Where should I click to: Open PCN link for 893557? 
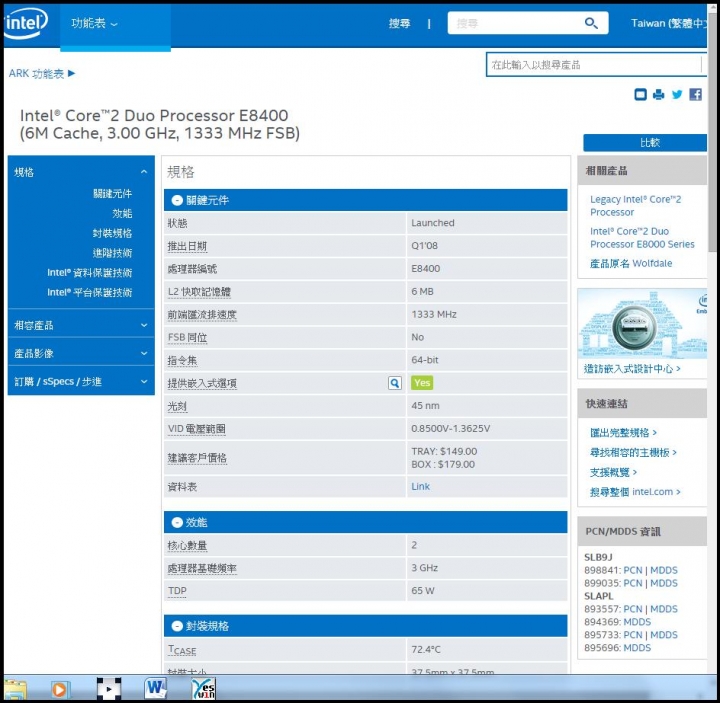coord(633,609)
